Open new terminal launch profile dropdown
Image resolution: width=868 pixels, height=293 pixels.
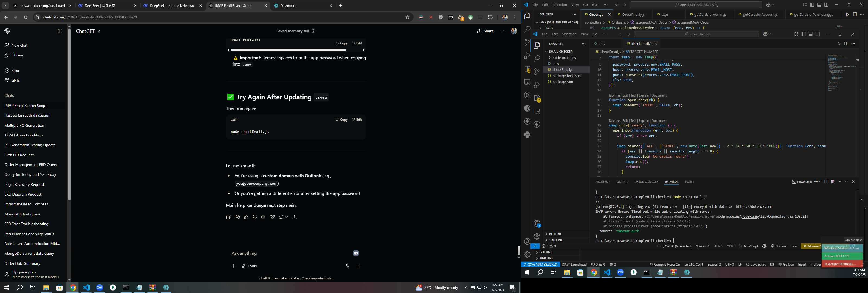[x=820, y=182]
